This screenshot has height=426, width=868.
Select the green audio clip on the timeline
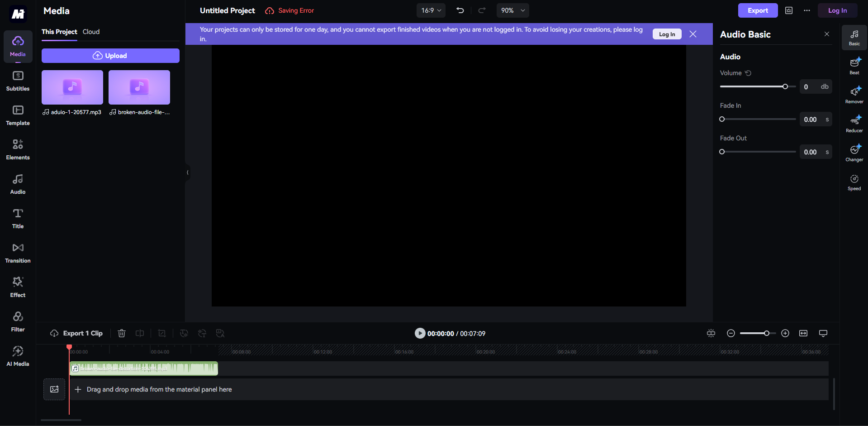tap(144, 369)
